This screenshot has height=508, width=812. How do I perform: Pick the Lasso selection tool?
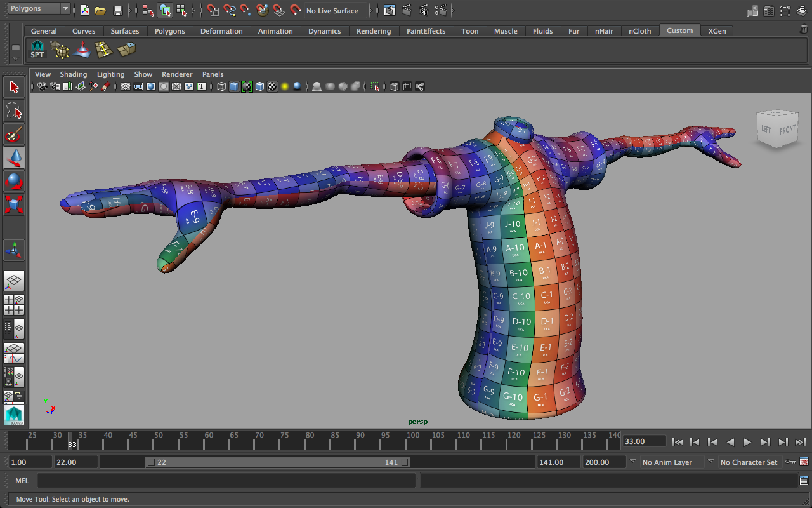click(14, 110)
